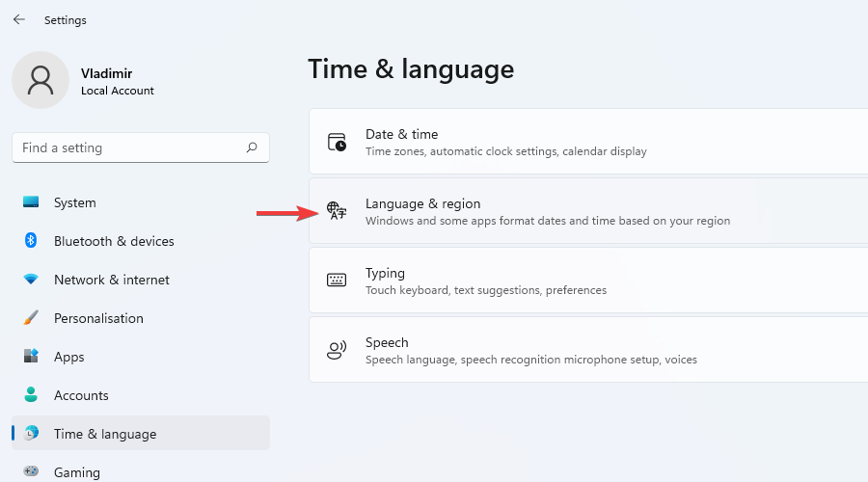The width and height of the screenshot is (868, 482).
Task: Click the Language & region globe icon
Action: tap(337, 211)
